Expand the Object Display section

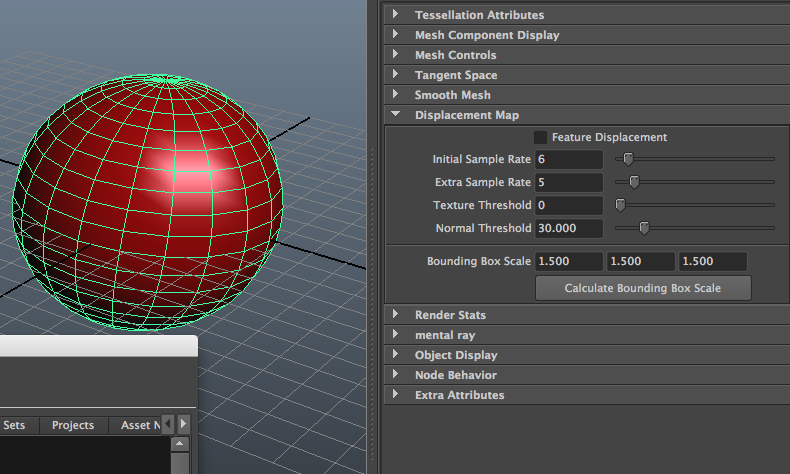pos(587,355)
